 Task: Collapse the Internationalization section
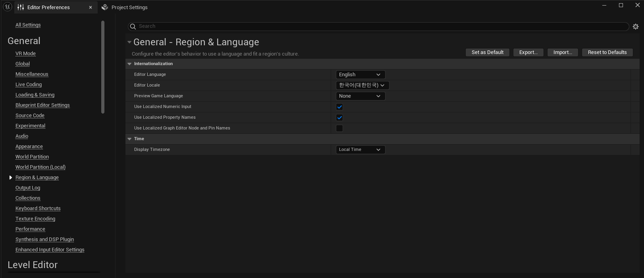[129, 64]
